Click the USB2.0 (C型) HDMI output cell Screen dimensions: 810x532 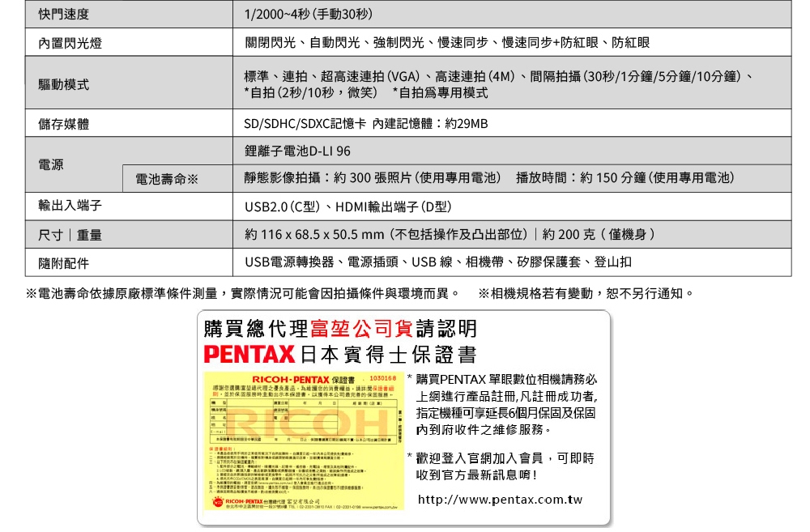click(347, 206)
